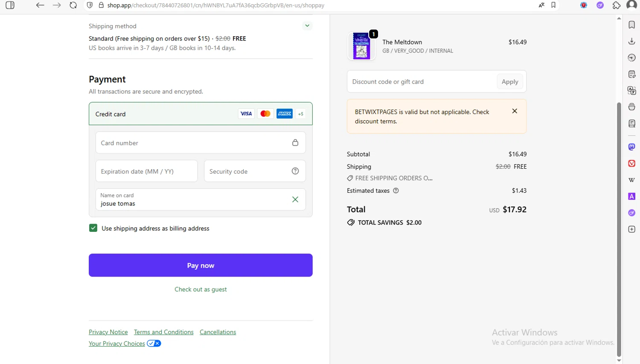Open the Cancellations link
Viewport: 640px width, 364px height.
(218, 332)
